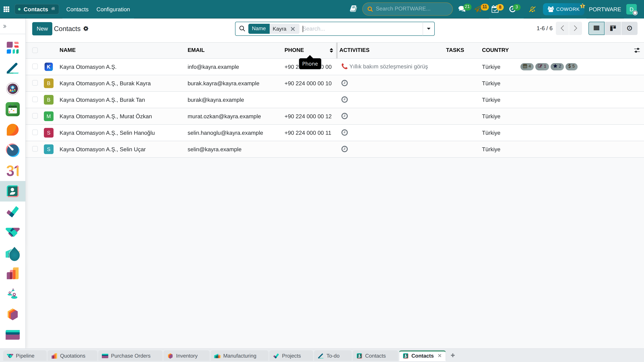The height and width of the screenshot is (362, 644).
Task: Open the Discuss orange bubble sidebar icon
Action: 12,130
